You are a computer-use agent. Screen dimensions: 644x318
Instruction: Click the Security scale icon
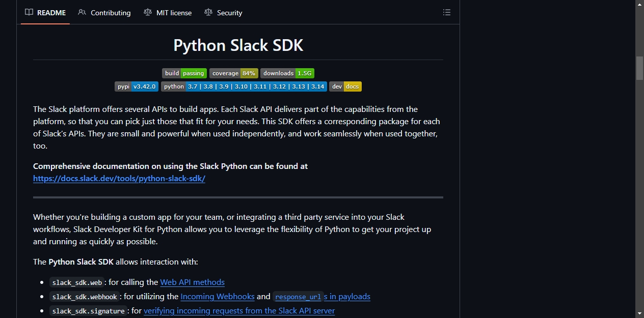[208, 12]
